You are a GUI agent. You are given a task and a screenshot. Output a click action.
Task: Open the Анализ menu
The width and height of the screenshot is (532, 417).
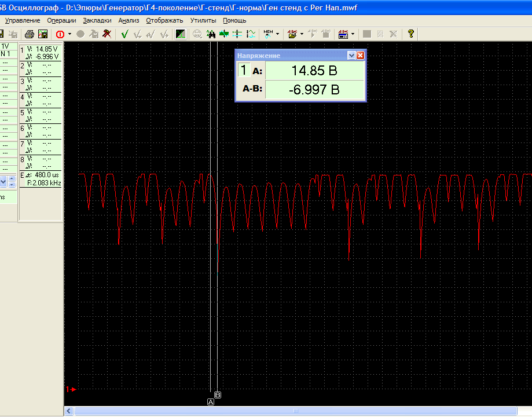click(129, 20)
